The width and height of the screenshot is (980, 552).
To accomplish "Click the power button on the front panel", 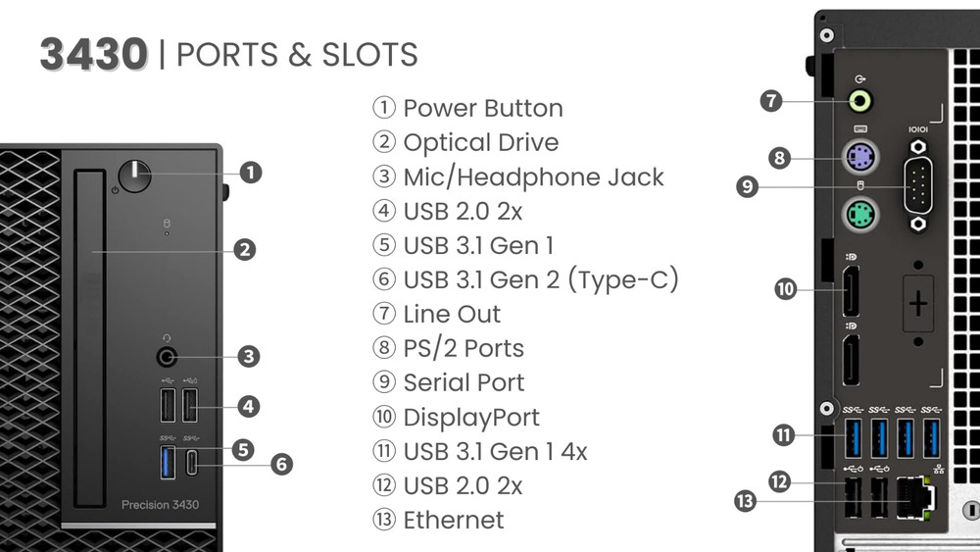I will [134, 176].
